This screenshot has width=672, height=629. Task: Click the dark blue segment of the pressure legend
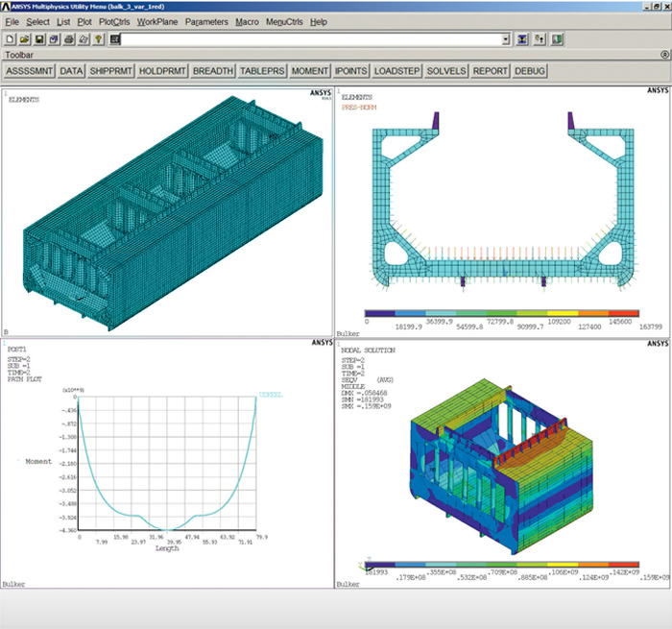380,313
